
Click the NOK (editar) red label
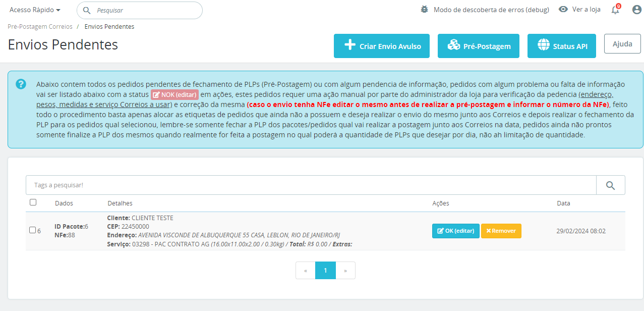pyautogui.click(x=174, y=94)
